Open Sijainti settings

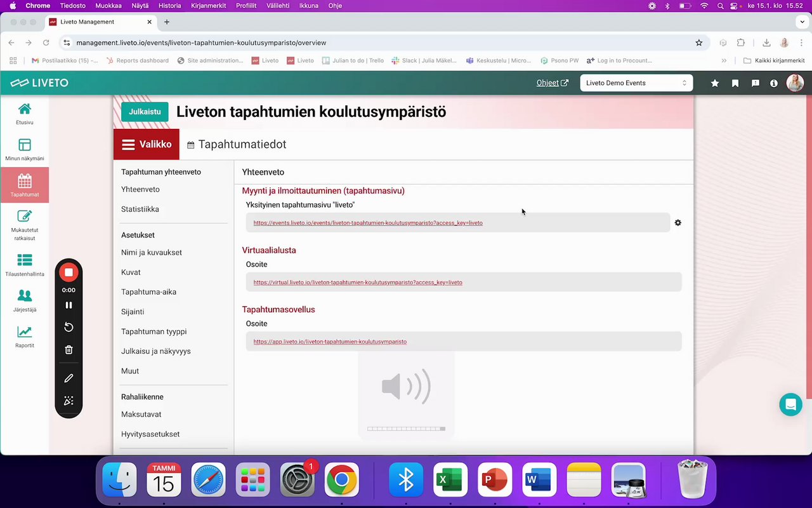[133, 312]
